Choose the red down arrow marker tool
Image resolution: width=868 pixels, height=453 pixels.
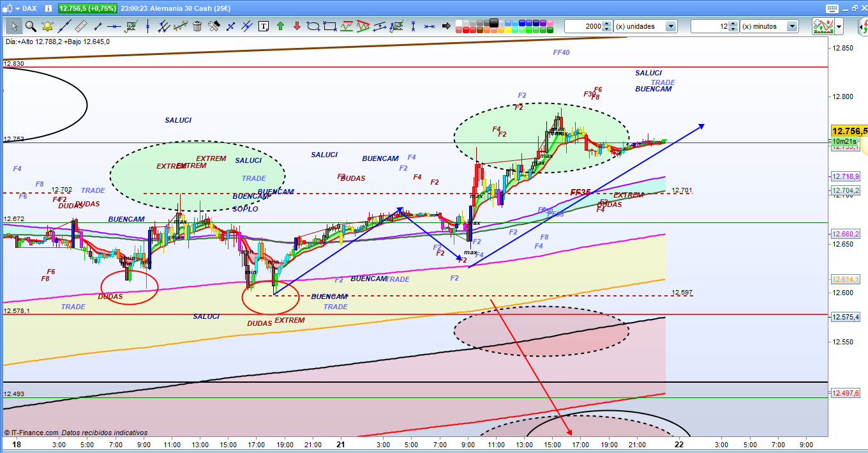(297, 26)
